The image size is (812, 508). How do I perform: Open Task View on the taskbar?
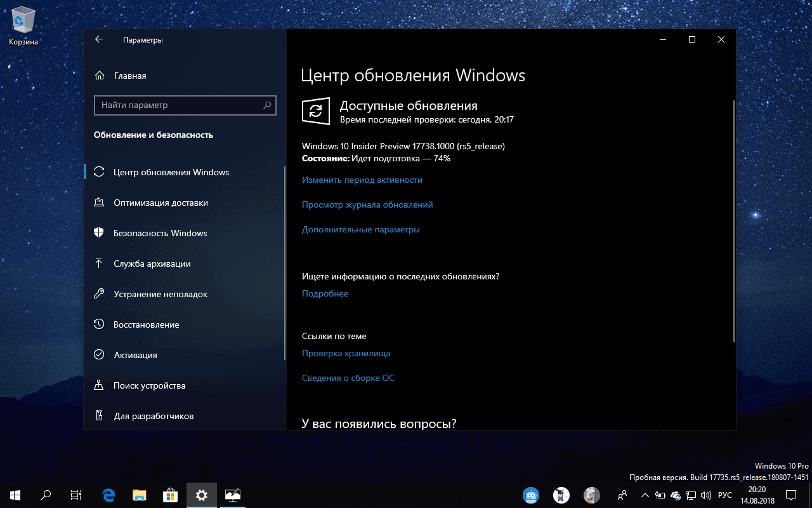(75, 495)
